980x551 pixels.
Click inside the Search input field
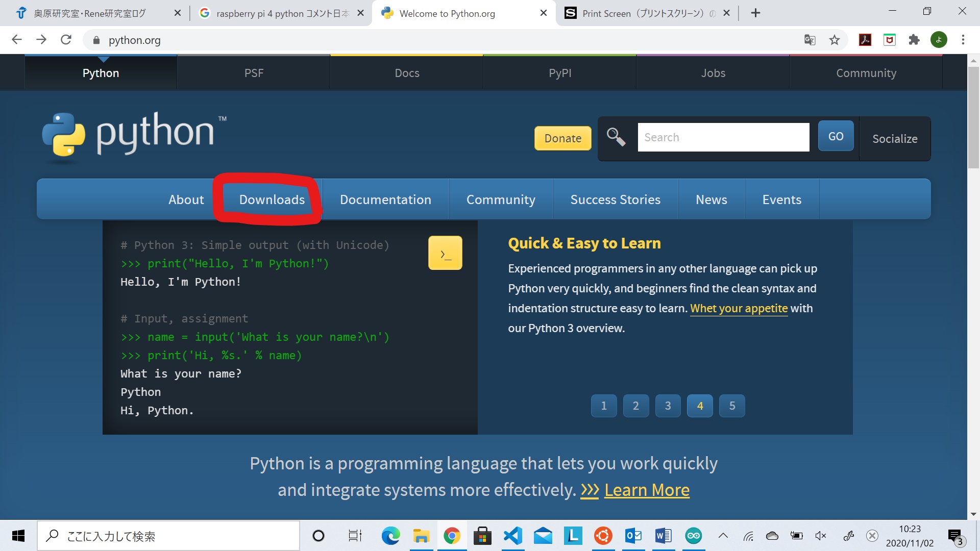point(723,137)
